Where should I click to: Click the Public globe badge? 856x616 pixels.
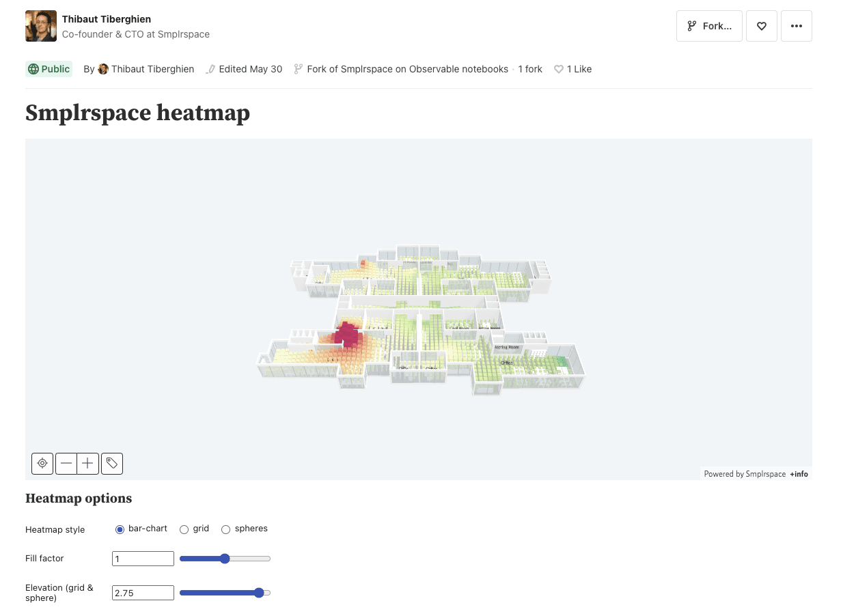49,69
